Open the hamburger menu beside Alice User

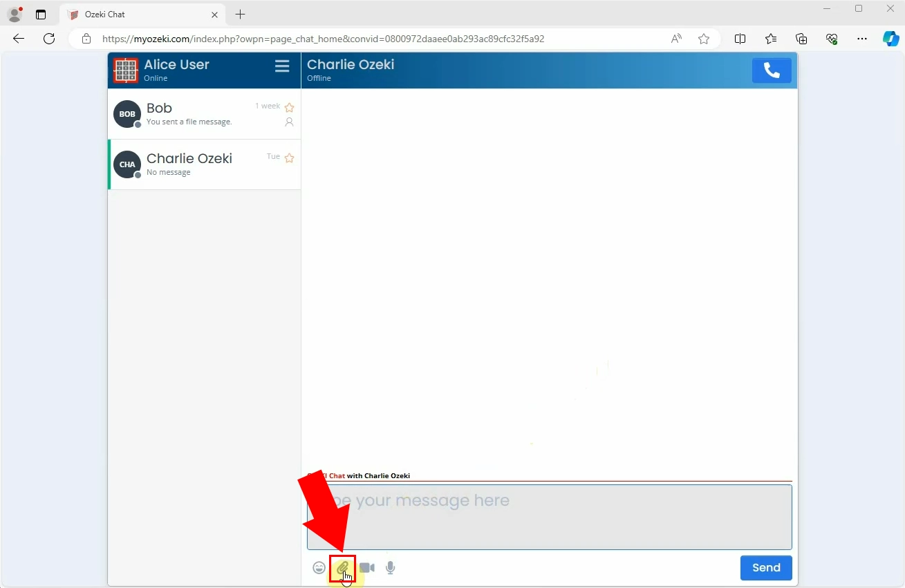tap(282, 66)
